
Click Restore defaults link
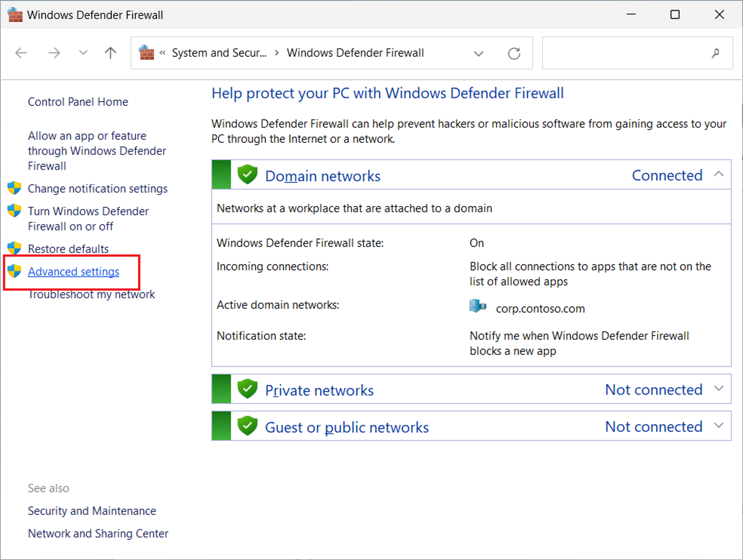point(68,249)
